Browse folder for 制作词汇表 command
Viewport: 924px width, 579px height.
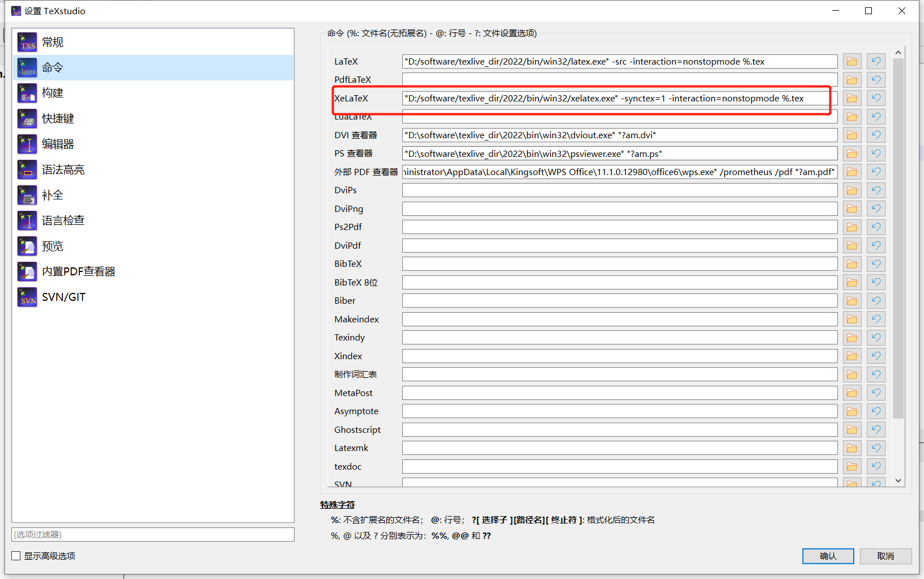pyautogui.click(x=852, y=374)
